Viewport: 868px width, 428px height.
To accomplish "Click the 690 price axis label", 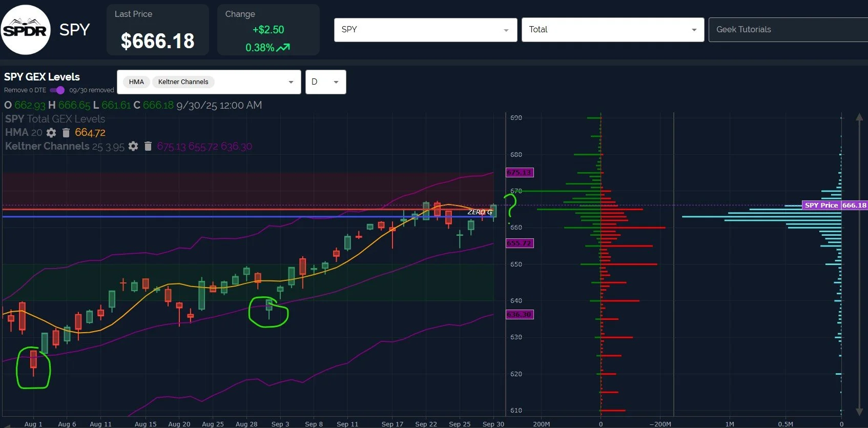I will click(516, 118).
